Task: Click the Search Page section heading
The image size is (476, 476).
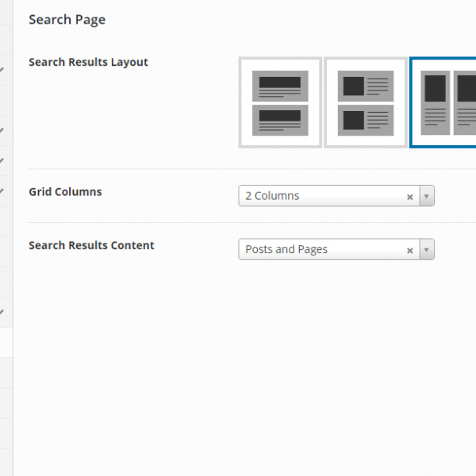Action: 67,20
